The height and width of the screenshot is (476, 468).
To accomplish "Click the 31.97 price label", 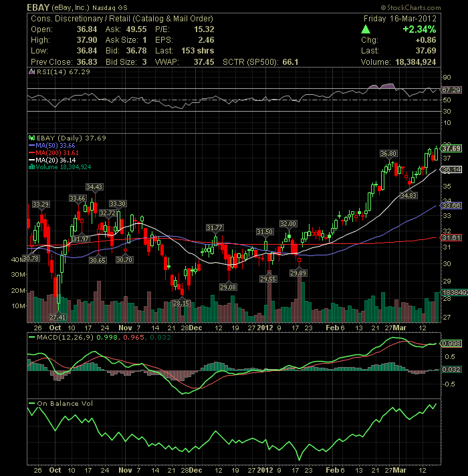I will tap(81, 239).
